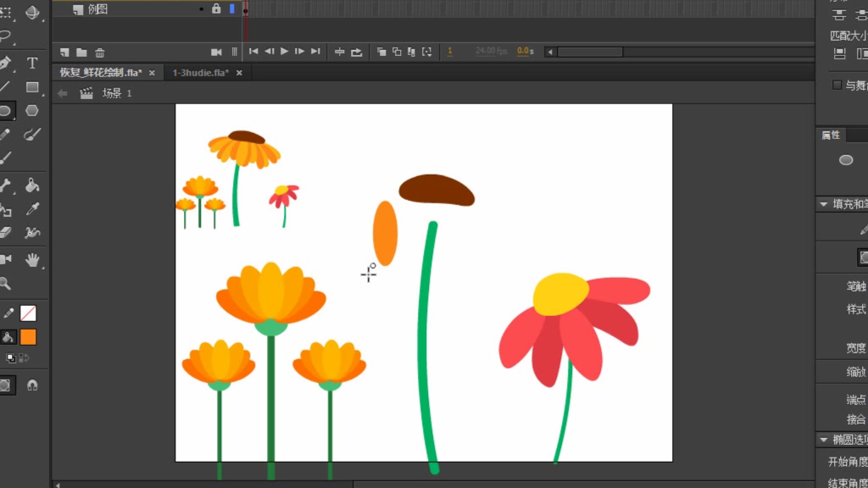Open the scene selector clapperboard icon

pyautogui.click(x=86, y=93)
